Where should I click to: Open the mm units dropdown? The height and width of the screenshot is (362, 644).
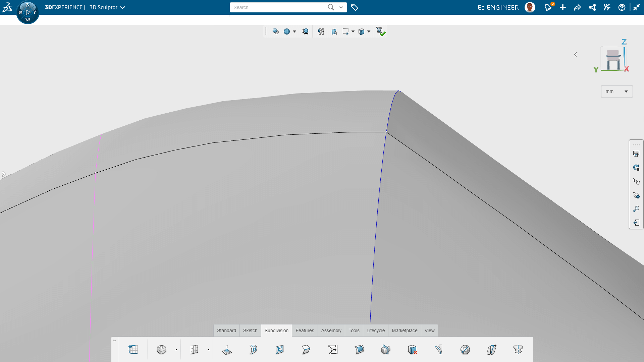616,91
